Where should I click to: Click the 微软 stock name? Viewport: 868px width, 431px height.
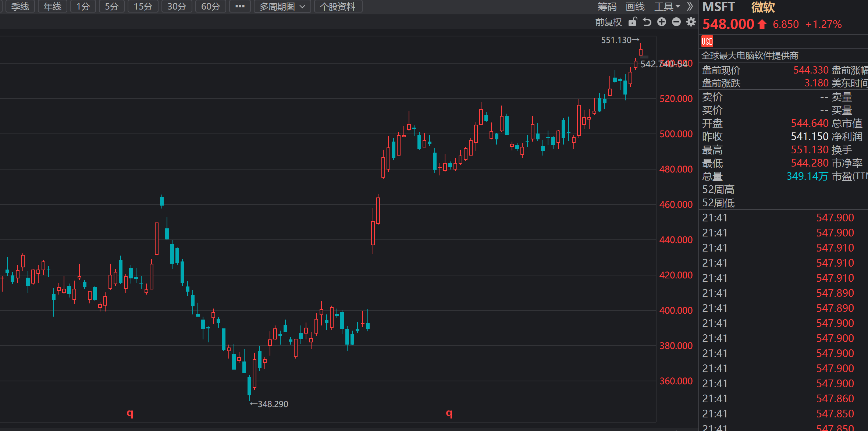coord(763,7)
